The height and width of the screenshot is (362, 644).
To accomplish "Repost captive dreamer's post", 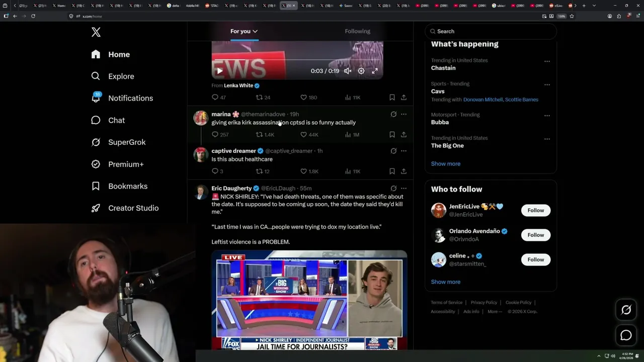I will 263,171.
